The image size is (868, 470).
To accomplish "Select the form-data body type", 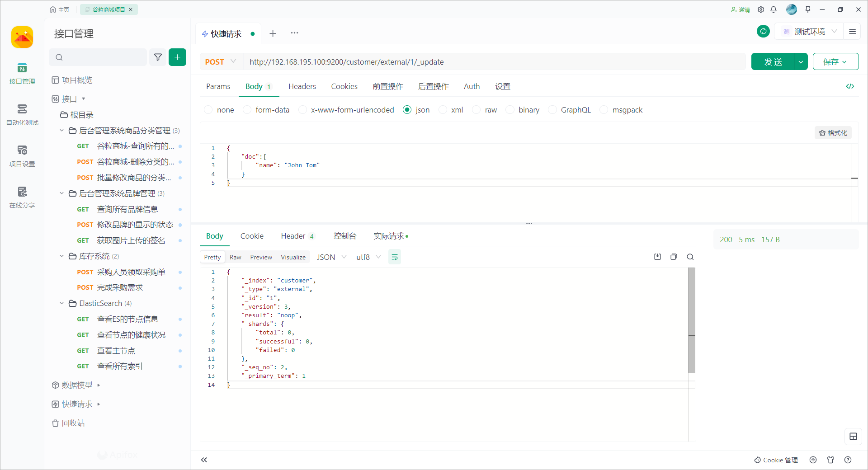I will (x=247, y=110).
